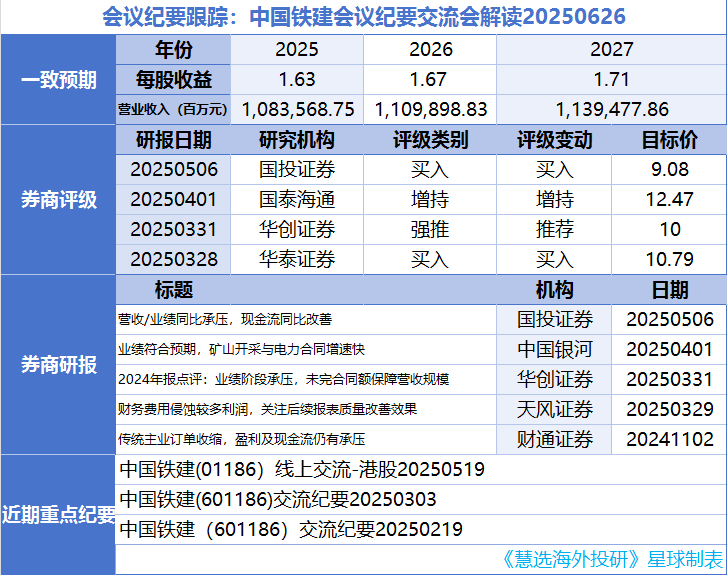
Task: Click revenue value 1,083,568.75
Action: tap(298, 109)
